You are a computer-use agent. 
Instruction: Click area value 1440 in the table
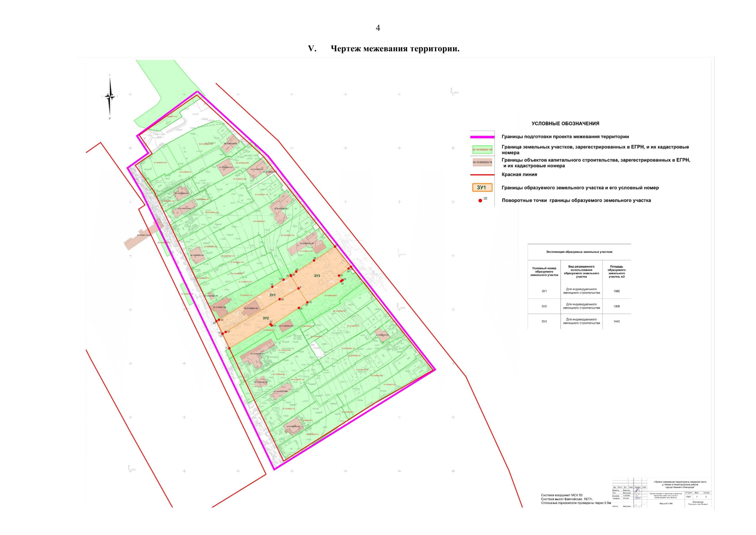[617, 321]
